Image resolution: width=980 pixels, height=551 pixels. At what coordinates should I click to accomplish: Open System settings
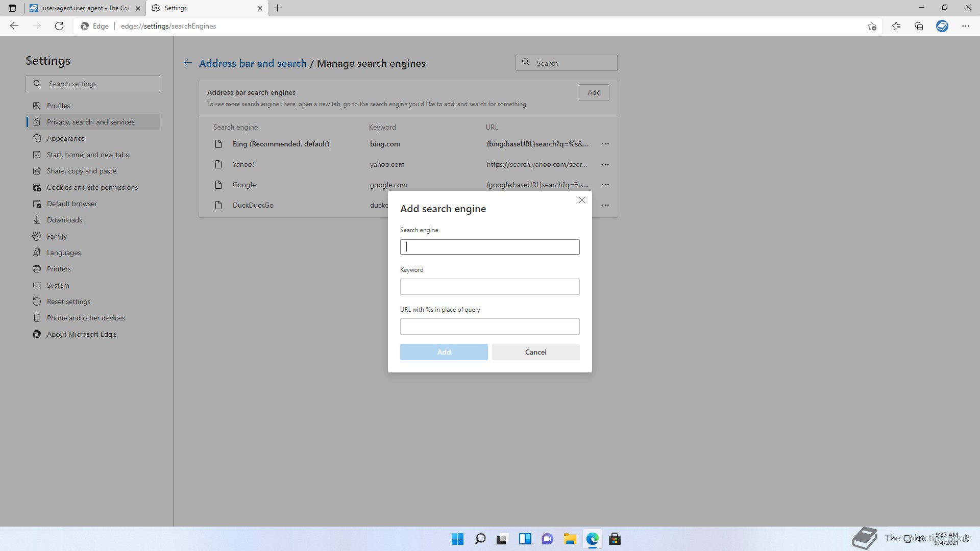(x=93, y=285)
